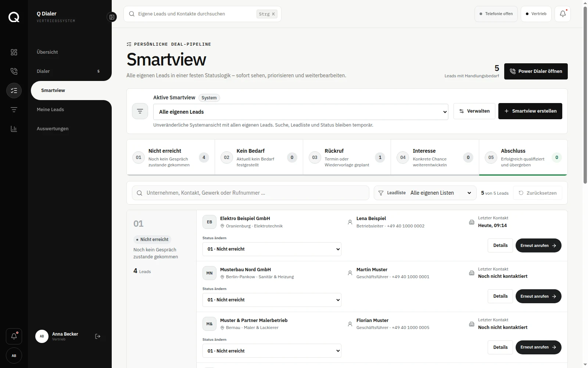
Task: Focus the Unternehmen, Kontakt, Gewerk search field
Action: pyautogui.click(x=251, y=193)
